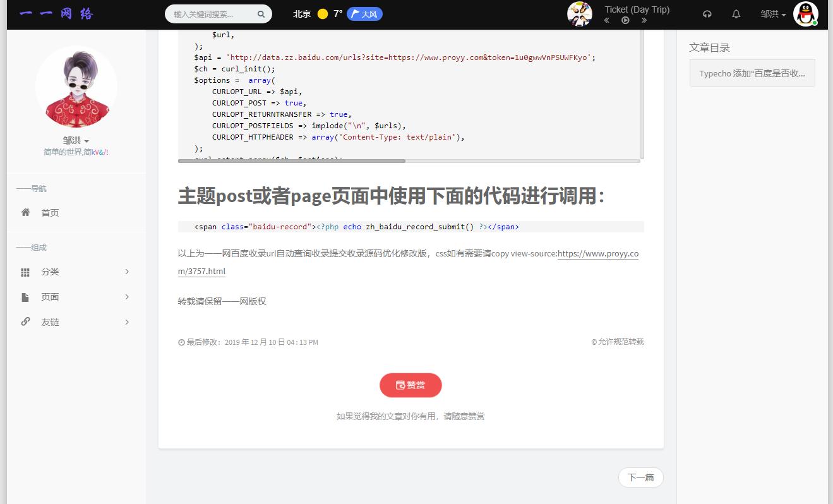Open the 邹洪 dropdown under the avatar

click(x=76, y=141)
